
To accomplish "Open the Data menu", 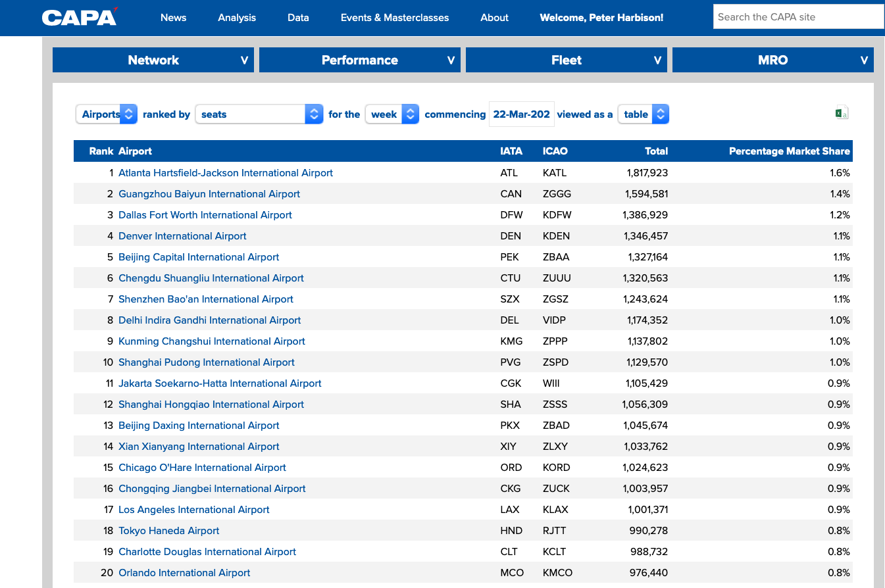I will [x=298, y=18].
